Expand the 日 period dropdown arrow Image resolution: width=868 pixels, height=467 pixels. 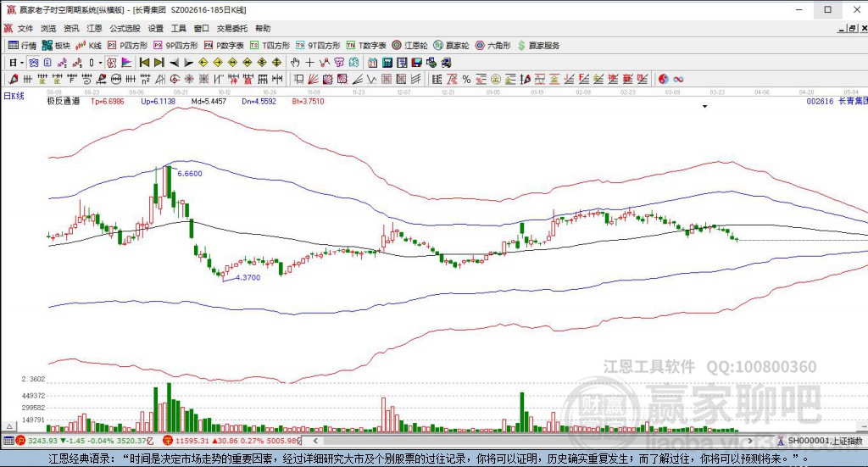pyautogui.click(x=21, y=63)
